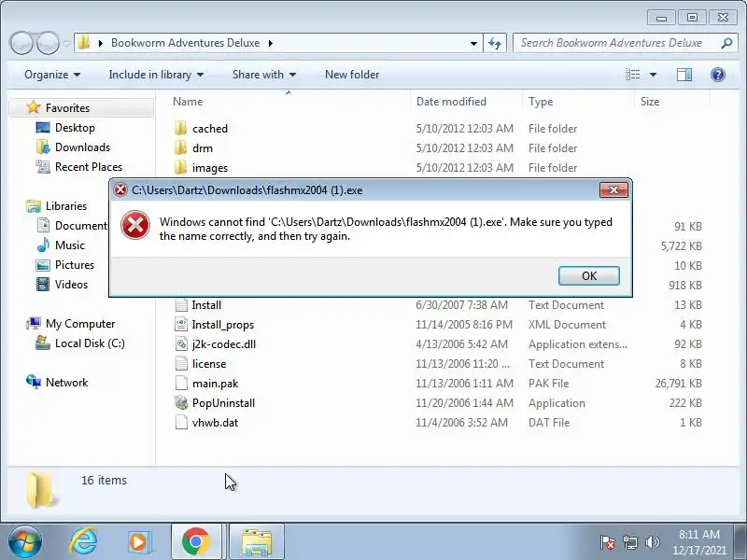Open Desktop in Favorites
The height and width of the screenshot is (560, 747).
pyautogui.click(x=75, y=128)
